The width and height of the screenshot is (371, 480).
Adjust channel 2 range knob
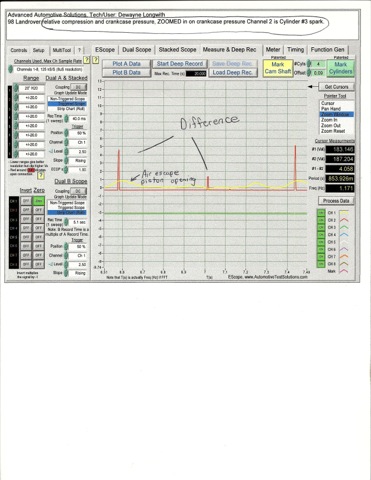[x=16, y=98]
